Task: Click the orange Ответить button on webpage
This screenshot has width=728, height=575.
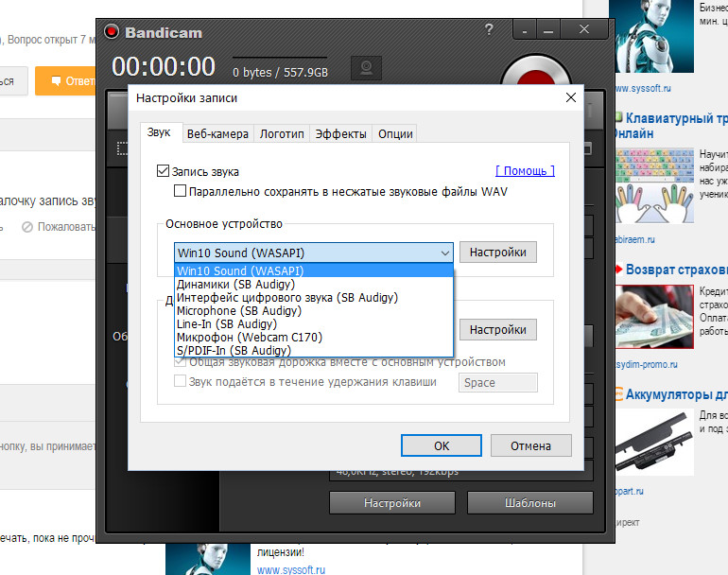Action: coord(65,80)
